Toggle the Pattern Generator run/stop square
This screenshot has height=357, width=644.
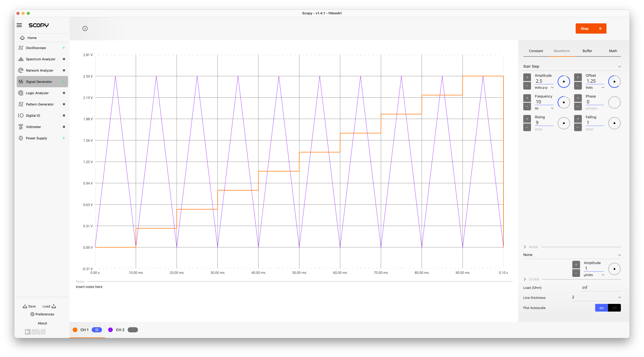[x=64, y=104]
